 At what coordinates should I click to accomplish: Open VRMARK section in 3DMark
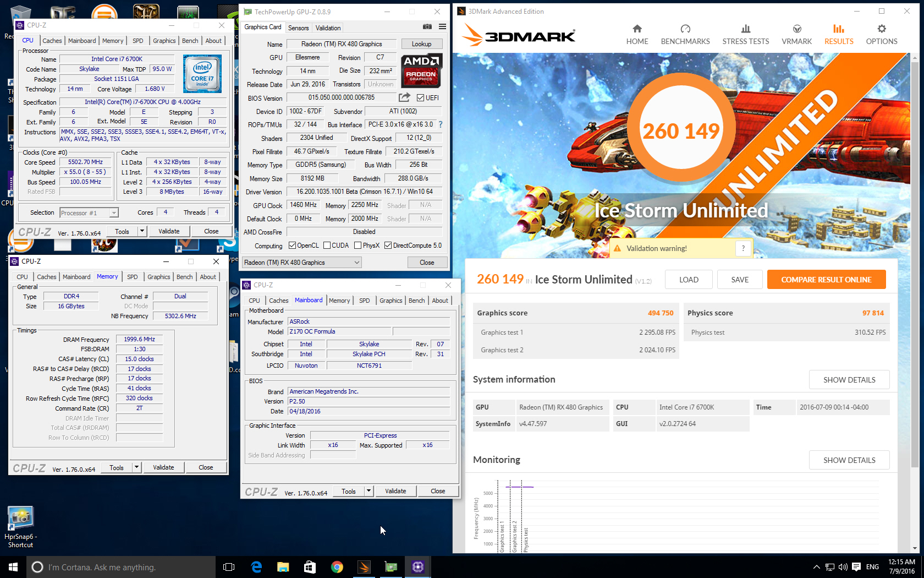pos(797,35)
